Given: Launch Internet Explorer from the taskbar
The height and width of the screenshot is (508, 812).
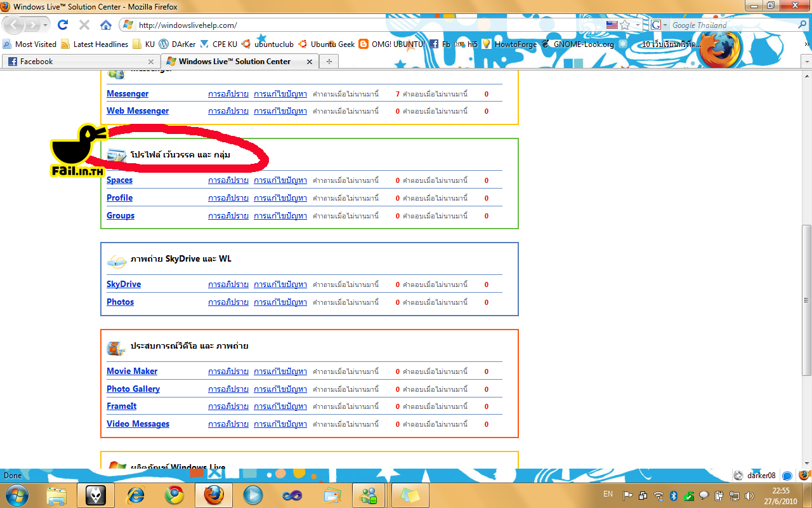Looking at the screenshot, I should 136,495.
